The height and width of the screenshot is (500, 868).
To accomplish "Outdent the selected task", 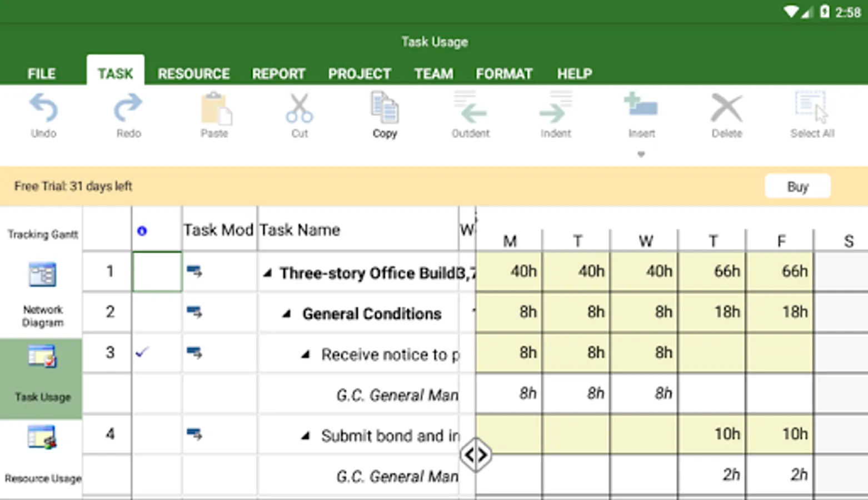I will pos(470,108).
